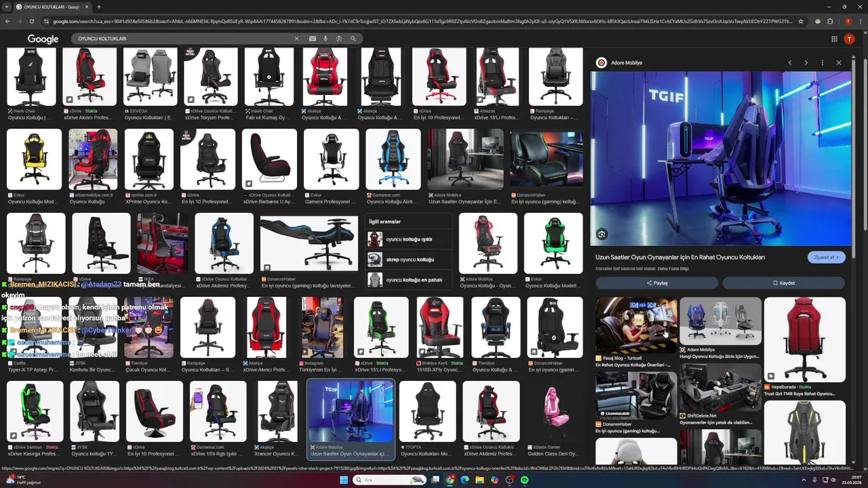Open Copilot app from taskbar
The width and height of the screenshot is (868, 488).
(494, 480)
